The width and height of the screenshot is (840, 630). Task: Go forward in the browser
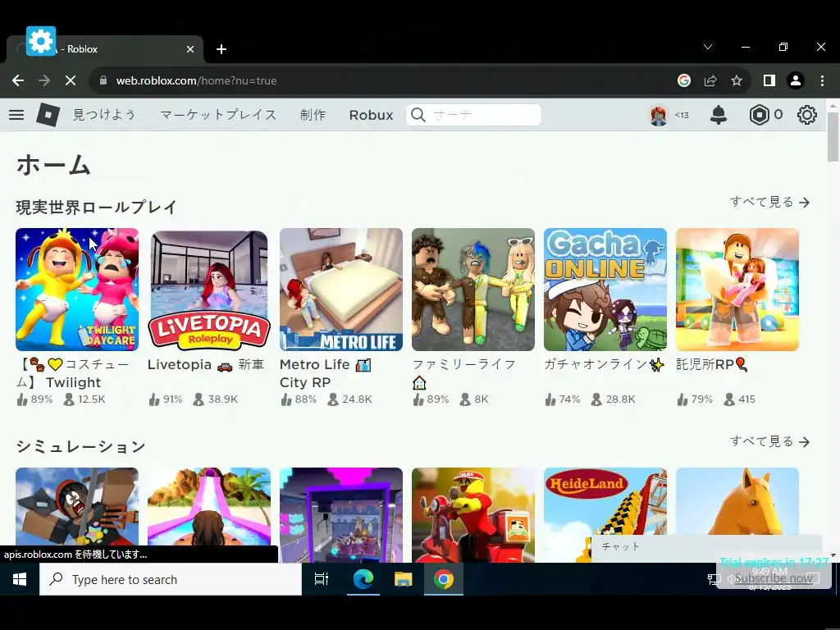point(44,80)
